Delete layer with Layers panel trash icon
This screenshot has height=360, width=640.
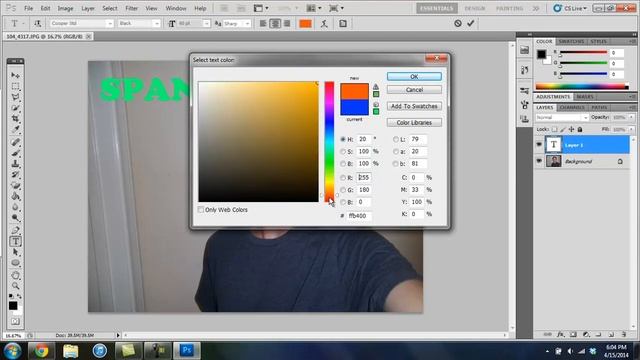(x=623, y=334)
